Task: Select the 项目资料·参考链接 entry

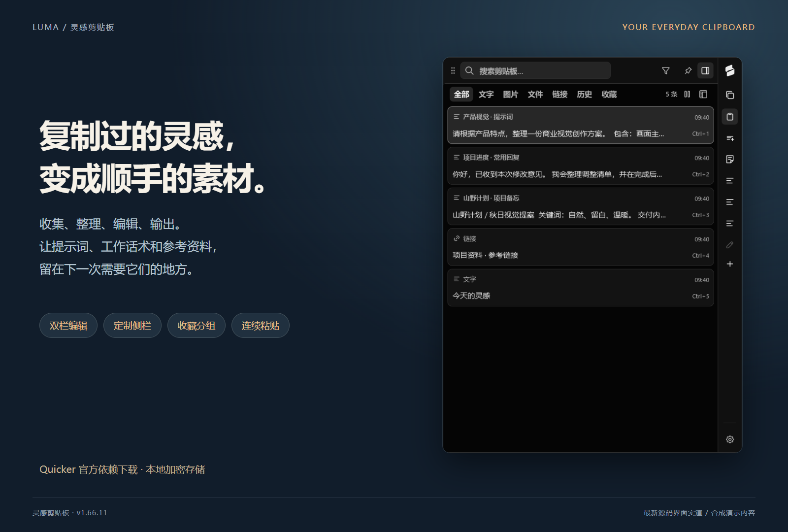Action: (581, 247)
